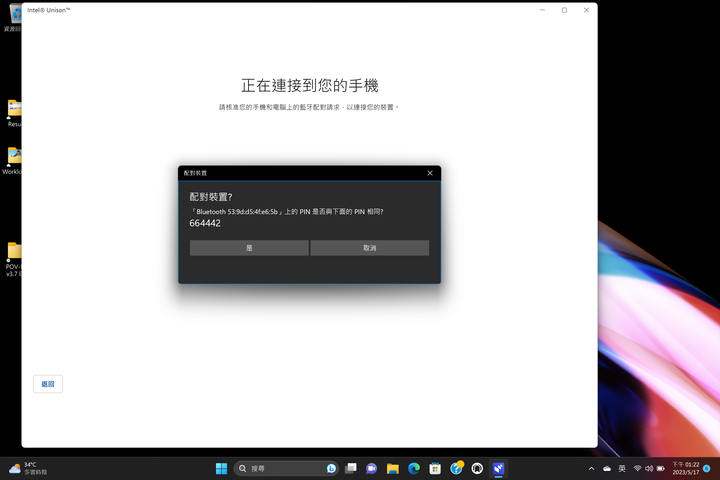Screen dimensions: 720x480
Task: Open the round black-and-white taskbar app icon
Action: [x=477, y=469]
